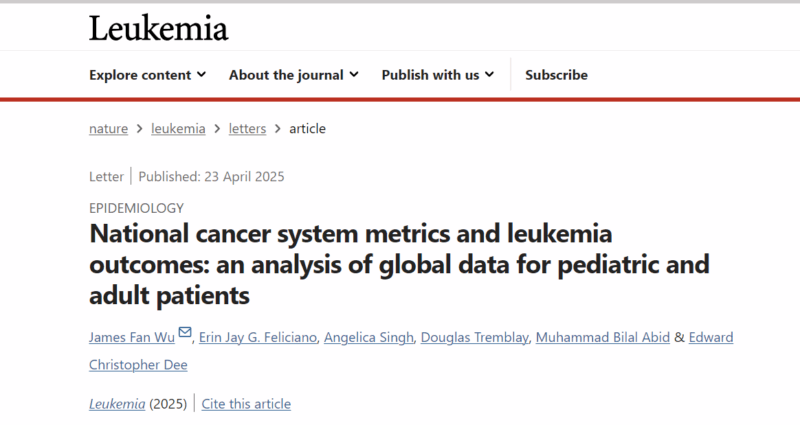Open the italic Leukemia journal citation link
The width and height of the screenshot is (800, 425).
click(x=117, y=404)
